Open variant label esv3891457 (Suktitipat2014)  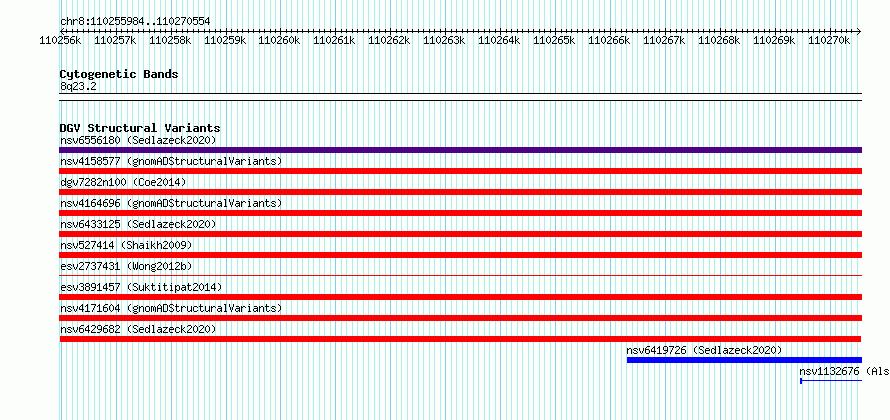tap(141, 287)
